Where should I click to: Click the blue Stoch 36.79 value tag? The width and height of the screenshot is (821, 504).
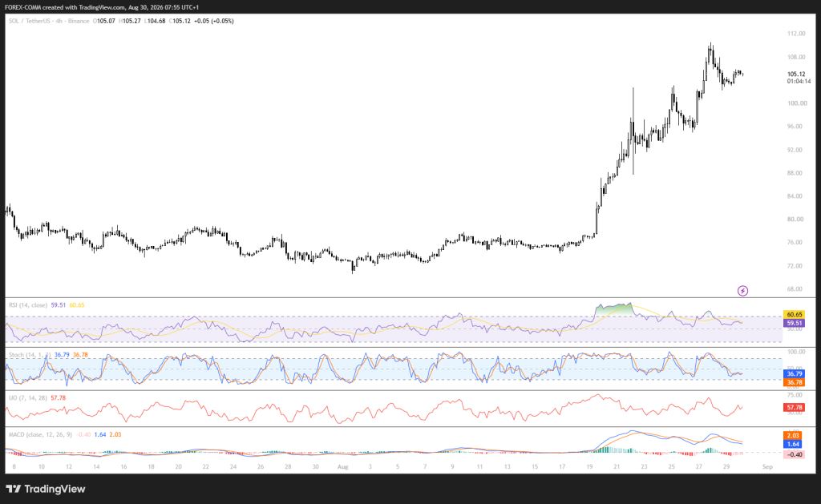coord(794,373)
